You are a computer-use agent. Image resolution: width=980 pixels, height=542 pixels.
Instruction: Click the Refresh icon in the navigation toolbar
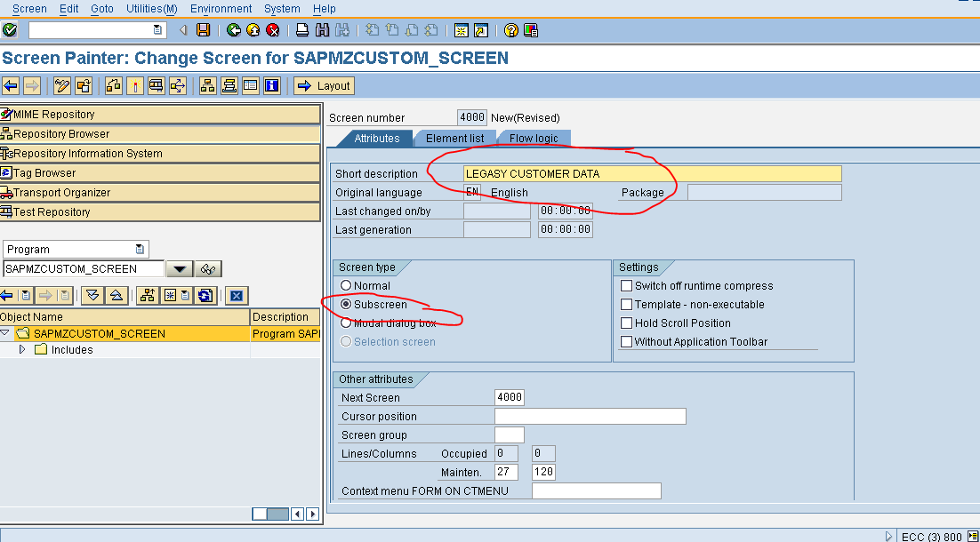click(x=204, y=294)
